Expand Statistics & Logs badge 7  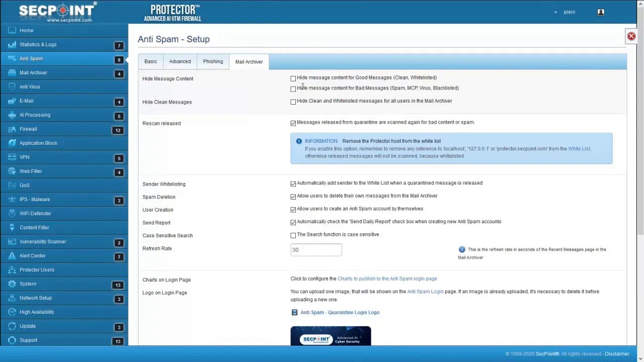click(119, 46)
